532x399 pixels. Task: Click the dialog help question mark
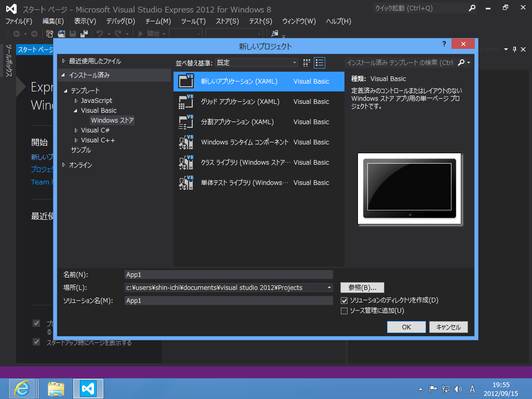(x=444, y=44)
